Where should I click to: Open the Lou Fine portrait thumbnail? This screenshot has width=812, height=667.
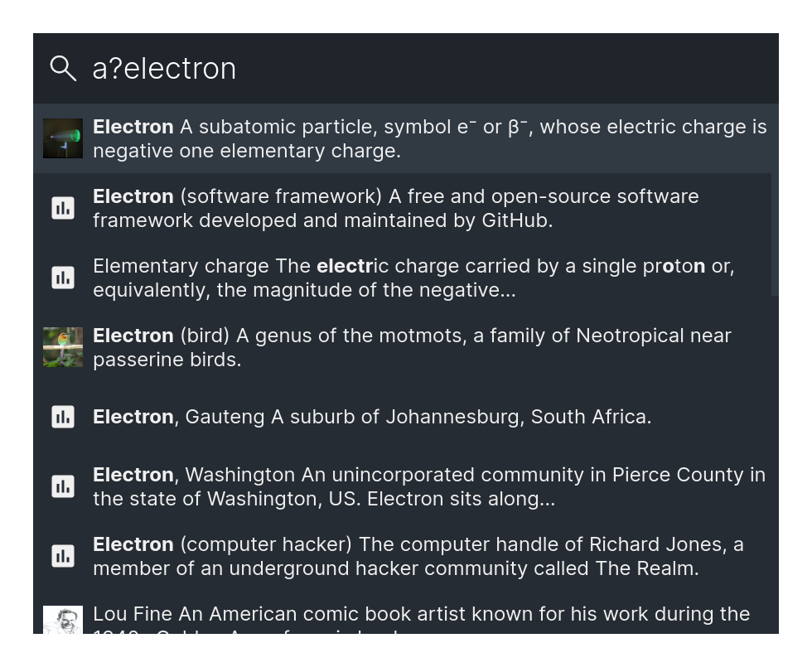click(63, 620)
